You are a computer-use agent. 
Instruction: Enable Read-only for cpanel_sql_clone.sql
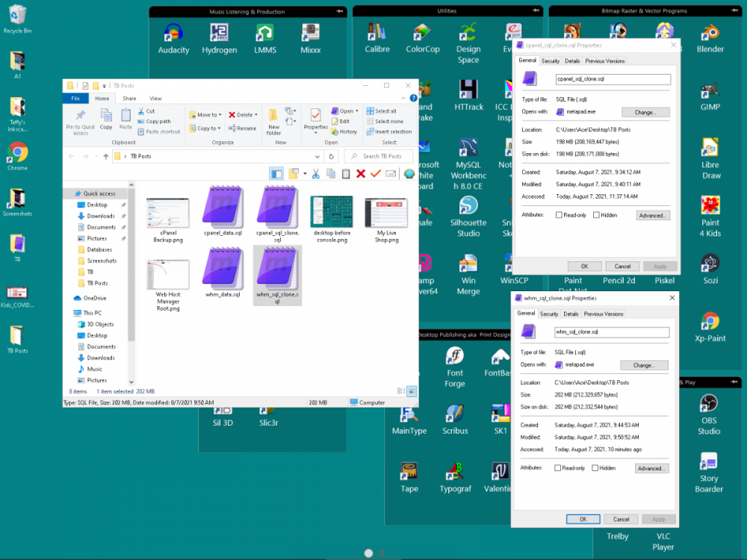(560, 215)
